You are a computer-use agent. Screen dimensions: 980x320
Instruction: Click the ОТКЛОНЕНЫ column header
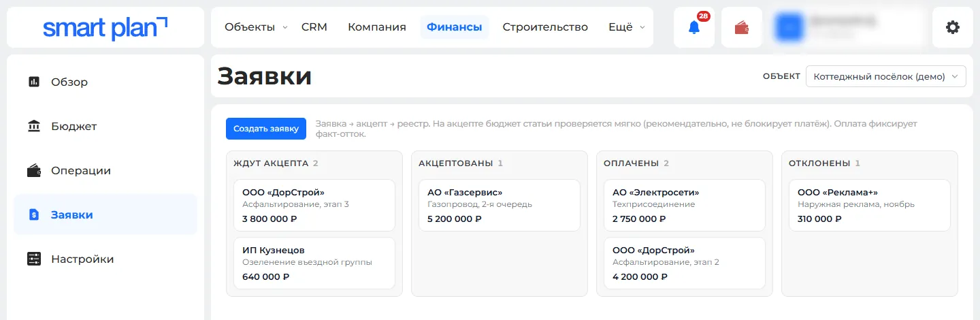[819, 163]
